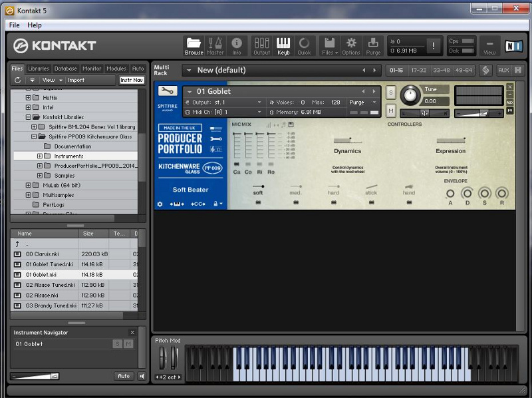Select the wrench expert view icon

tap(215, 139)
